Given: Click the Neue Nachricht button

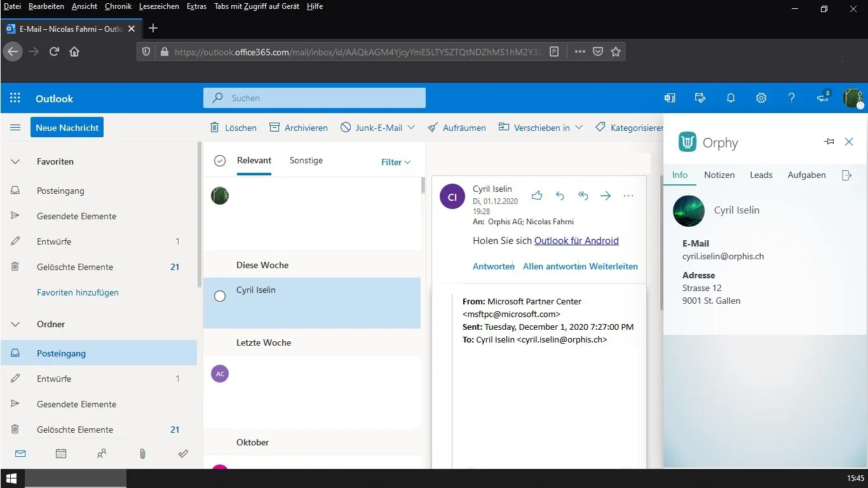Looking at the screenshot, I should pyautogui.click(x=67, y=128).
